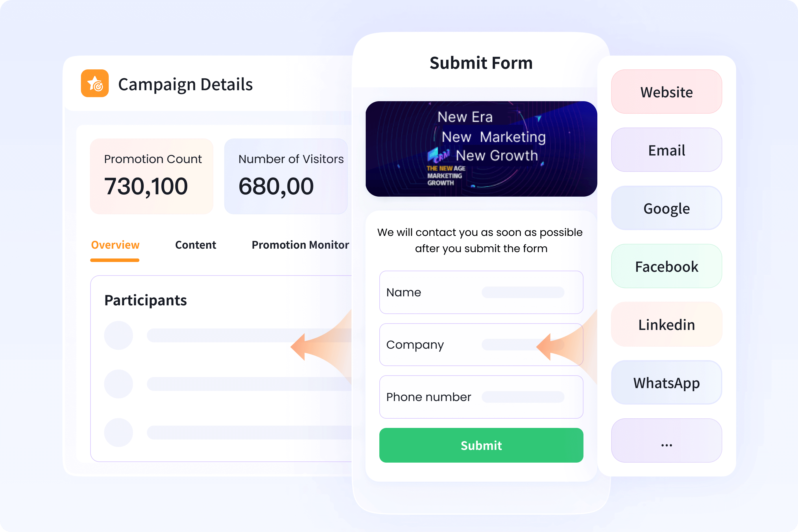Open the New Era Marketing banner image
This screenshot has width=798, height=532.
481,149
